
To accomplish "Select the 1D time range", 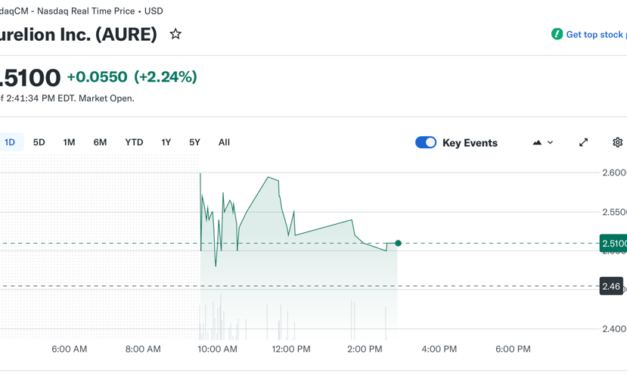I will 10,142.
